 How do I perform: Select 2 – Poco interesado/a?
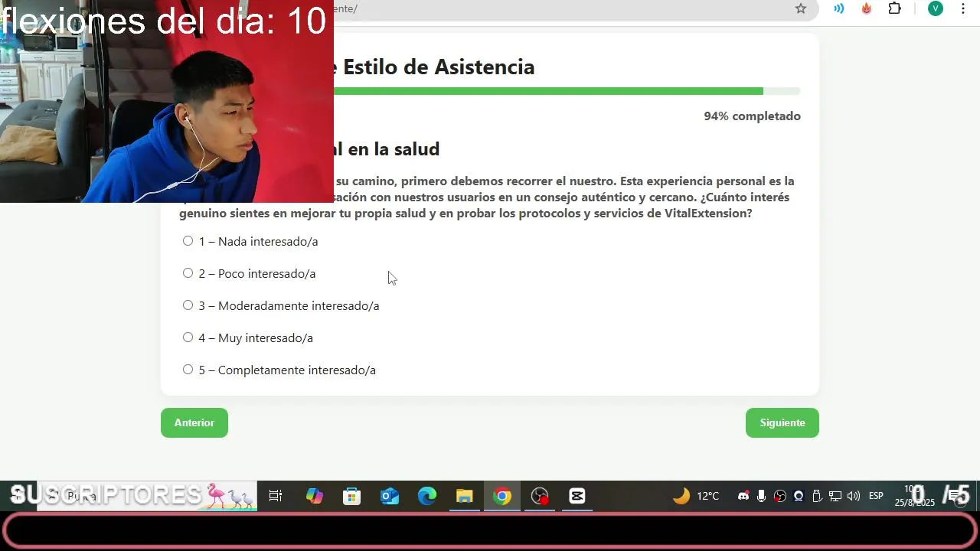[188, 273]
